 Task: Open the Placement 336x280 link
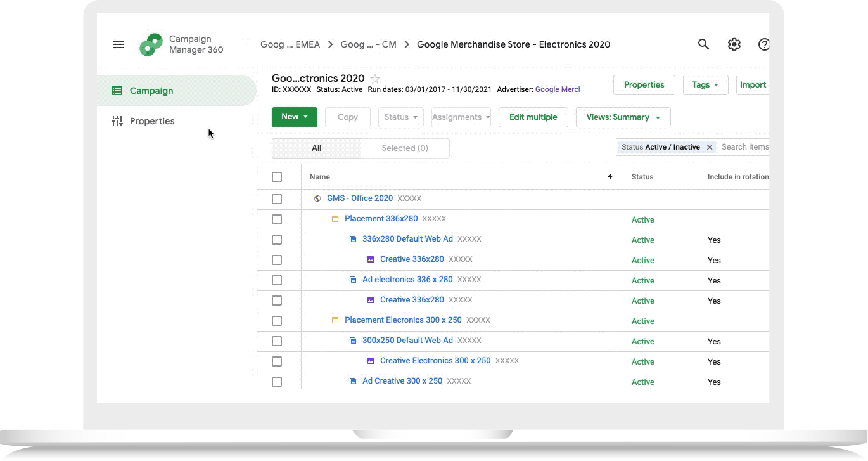381,219
